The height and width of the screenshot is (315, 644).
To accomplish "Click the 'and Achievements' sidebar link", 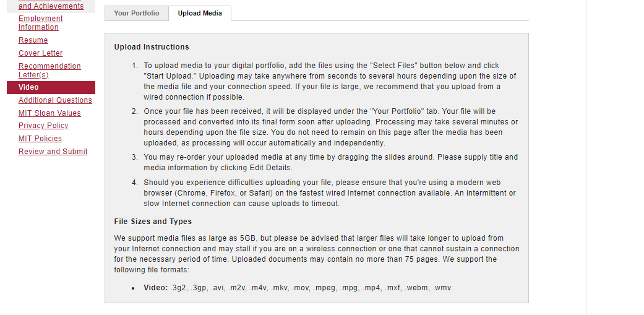I will [51, 6].
